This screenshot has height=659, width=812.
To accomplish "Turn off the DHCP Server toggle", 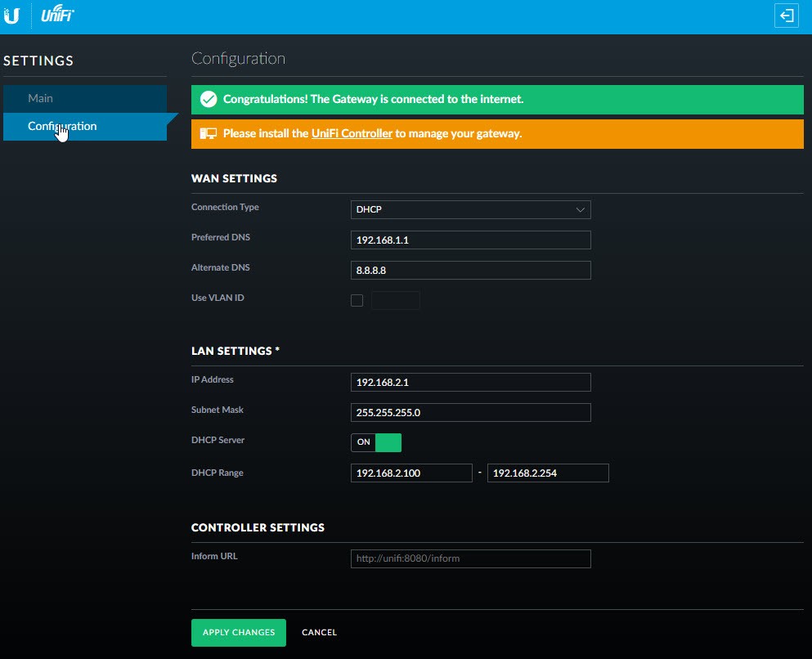I will [376, 442].
